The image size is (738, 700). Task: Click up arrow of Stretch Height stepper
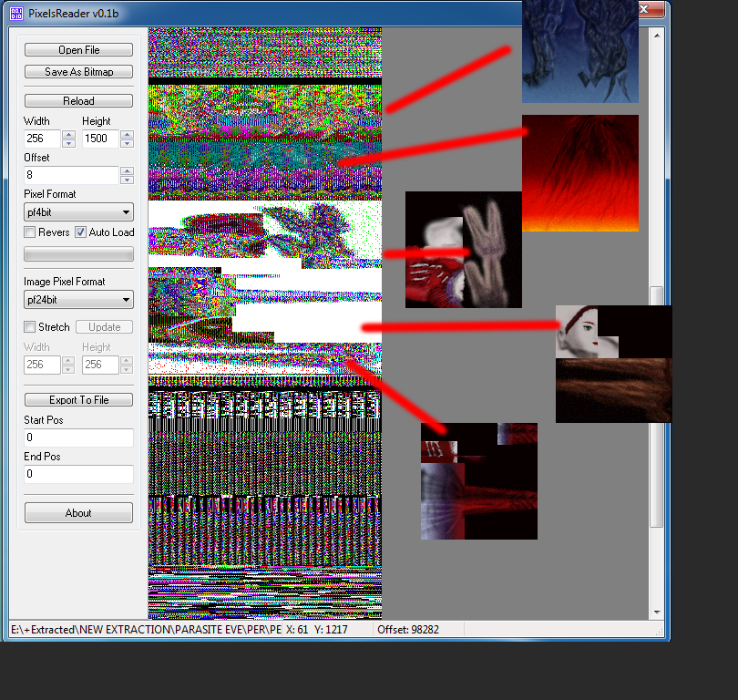coord(127,361)
